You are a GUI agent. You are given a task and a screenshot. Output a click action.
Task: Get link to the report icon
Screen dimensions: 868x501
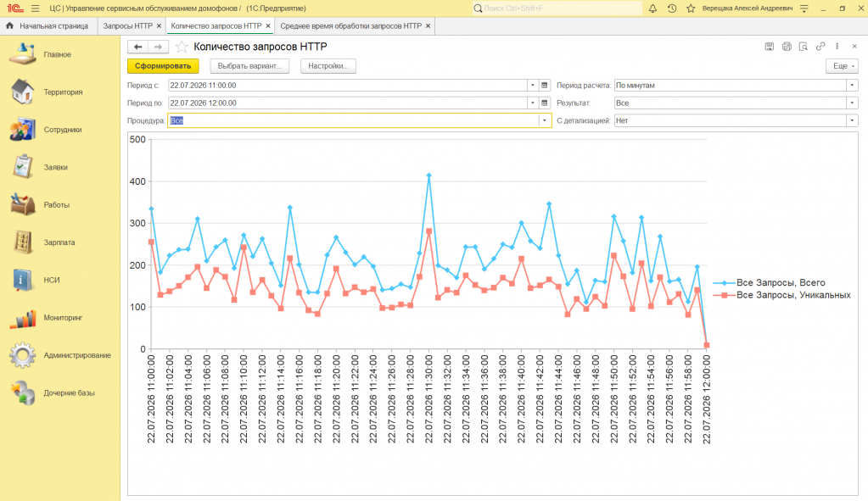tap(820, 47)
